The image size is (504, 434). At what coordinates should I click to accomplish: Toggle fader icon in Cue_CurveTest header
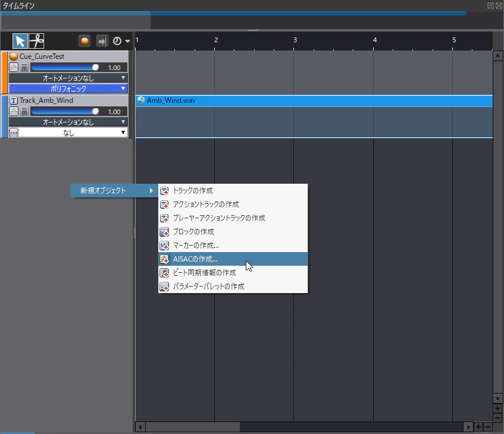pyautogui.click(x=24, y=67)
